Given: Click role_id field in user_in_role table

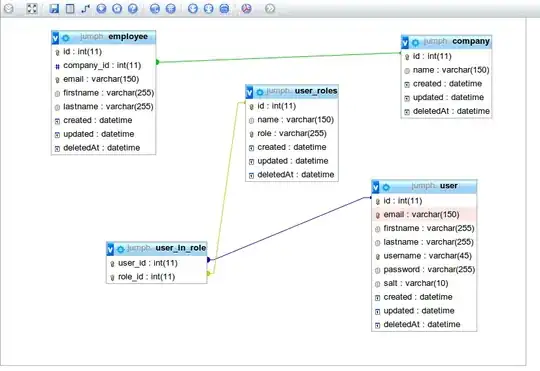Looking at the screenshot, I should [157, 277].
